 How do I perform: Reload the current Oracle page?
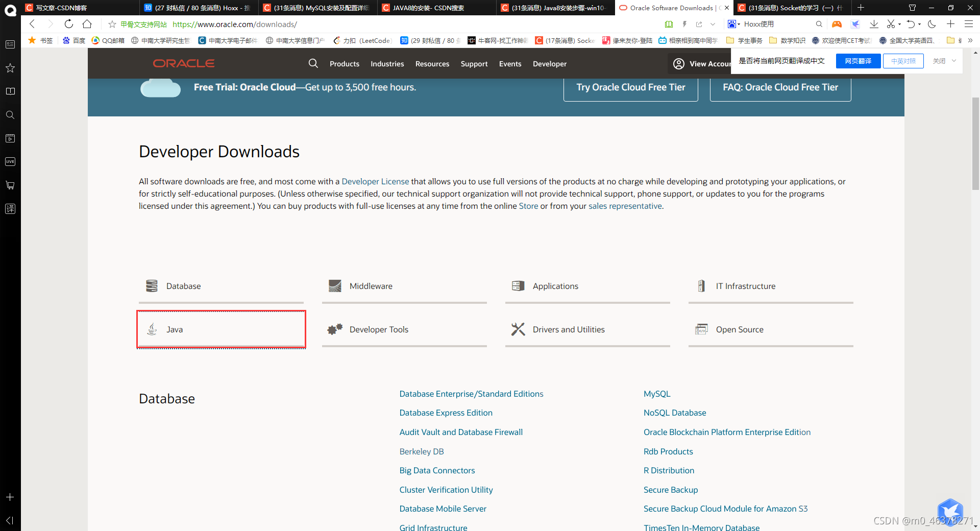pyautogui.click(x=68, y=24)
